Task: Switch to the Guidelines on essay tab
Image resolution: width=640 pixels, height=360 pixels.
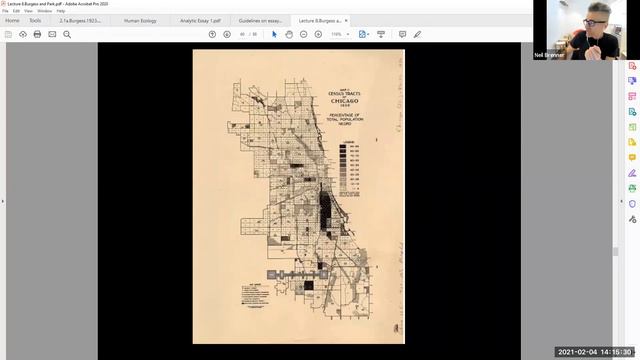Action: pos(260,20)
